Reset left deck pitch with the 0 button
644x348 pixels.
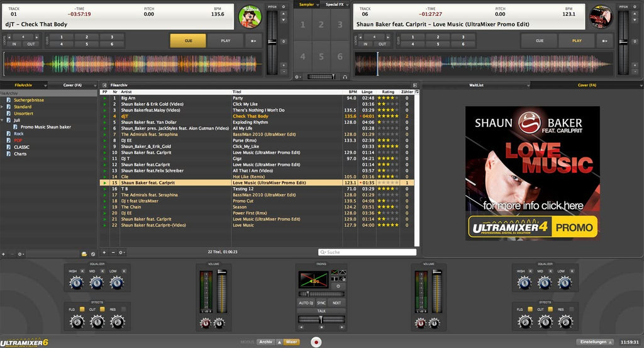coord(284,42)
